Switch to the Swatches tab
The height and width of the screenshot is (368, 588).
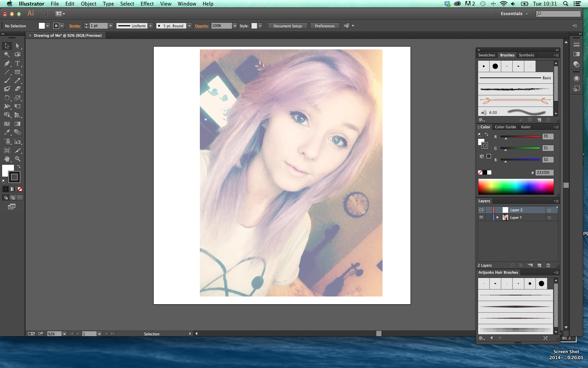486,55
